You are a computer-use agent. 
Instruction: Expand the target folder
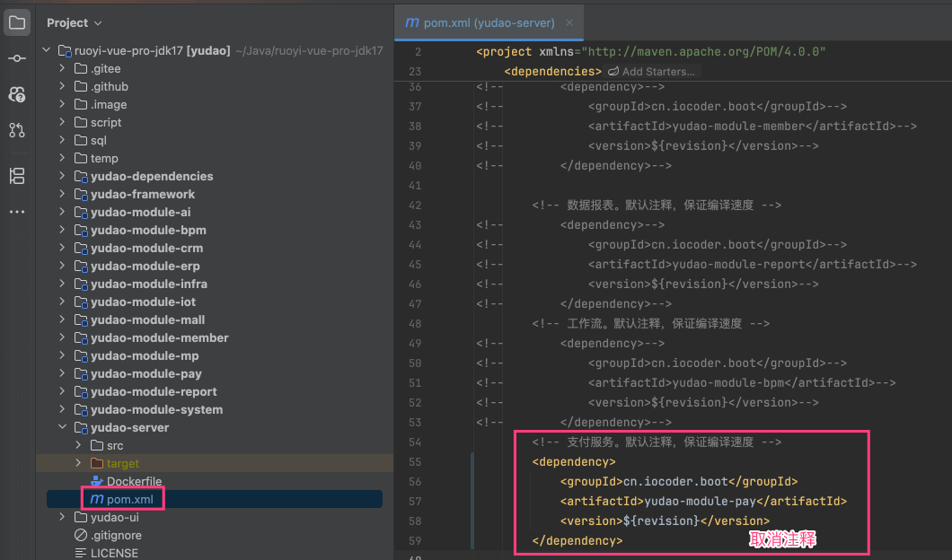[78, 463]
